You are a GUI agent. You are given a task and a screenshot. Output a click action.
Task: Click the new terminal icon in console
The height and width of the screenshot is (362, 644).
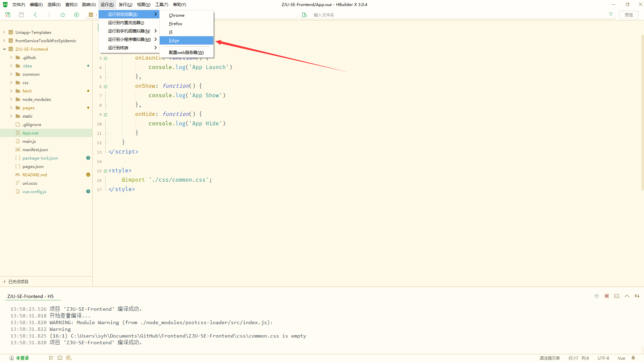(617, 296)
